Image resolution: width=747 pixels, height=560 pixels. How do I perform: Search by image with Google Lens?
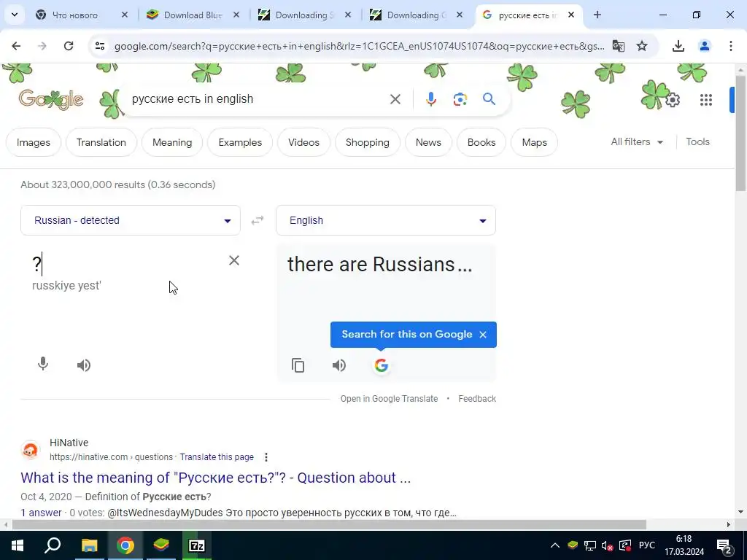460,99
